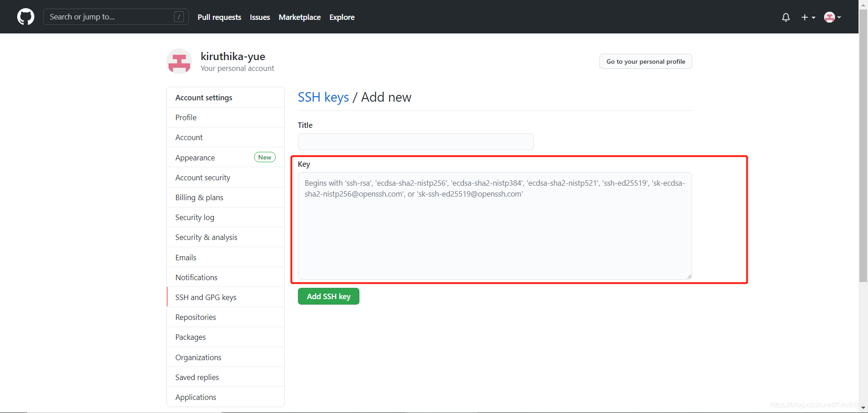Viewport: 868px width, 413px height.
Task: Click the Your personal account text
Action: 237,68
